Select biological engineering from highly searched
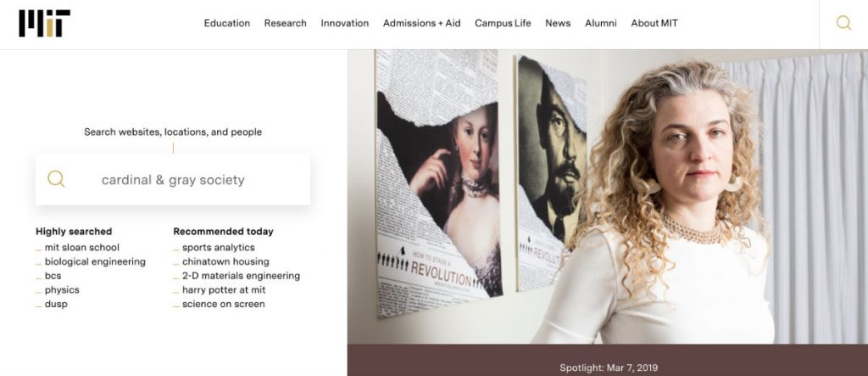This screenshot has height=376, width=868. pos(95,262)
